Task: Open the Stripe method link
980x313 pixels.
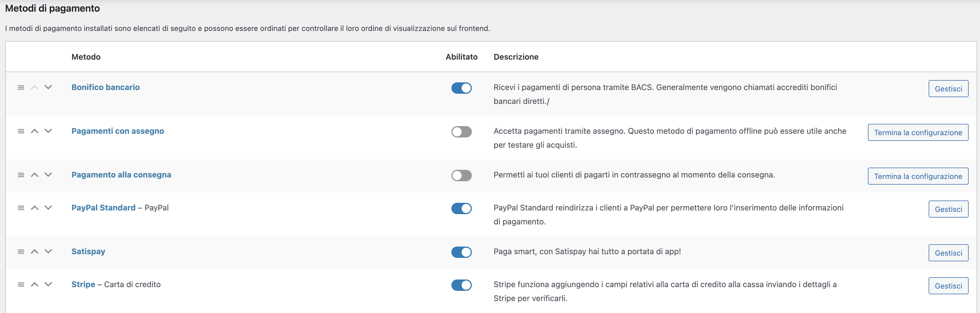Action: coord(83,284)
